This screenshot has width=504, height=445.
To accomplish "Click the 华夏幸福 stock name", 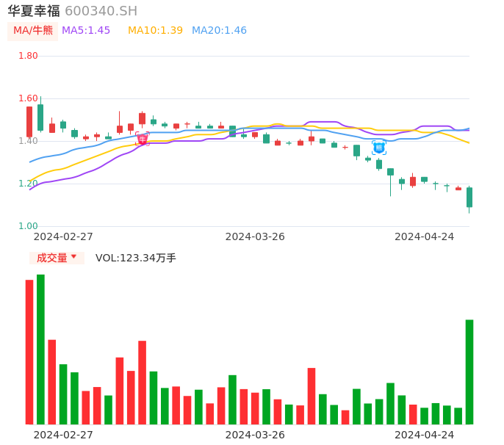I will pyautogui.click(x=34, y=11).
